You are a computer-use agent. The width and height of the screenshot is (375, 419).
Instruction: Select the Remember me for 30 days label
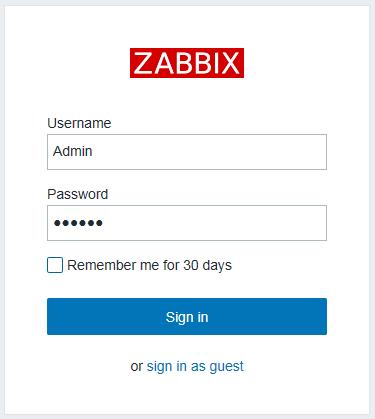click(x=149, y=266)
